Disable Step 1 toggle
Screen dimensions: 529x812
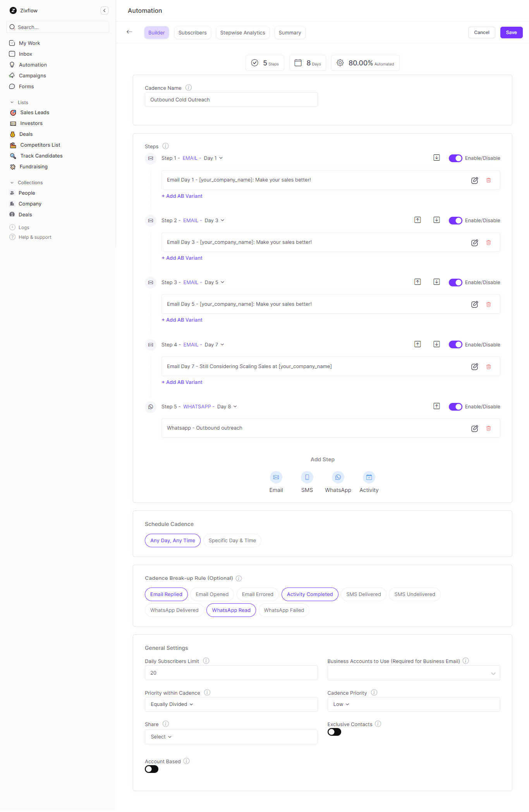(455, 158)
